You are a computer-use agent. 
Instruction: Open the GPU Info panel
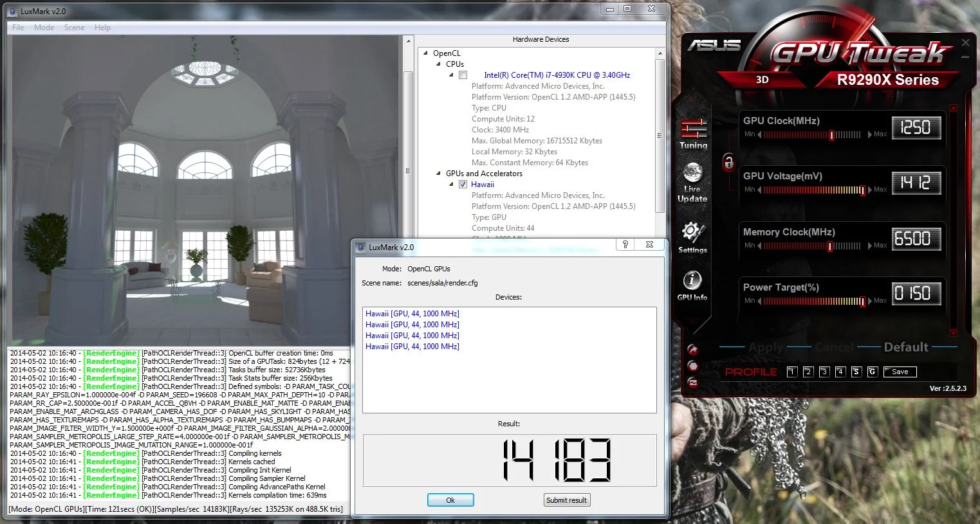coord(692,285)
